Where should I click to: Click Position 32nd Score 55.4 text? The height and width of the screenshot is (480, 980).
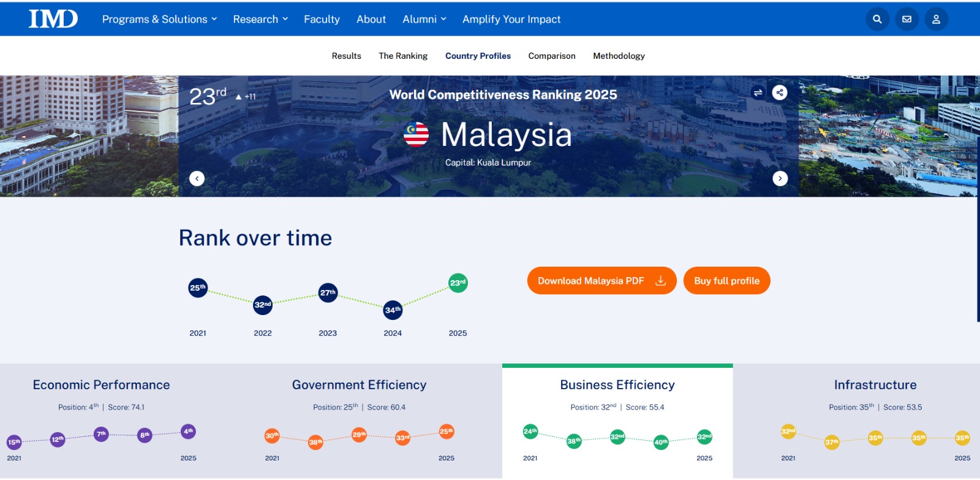[617, 407]
